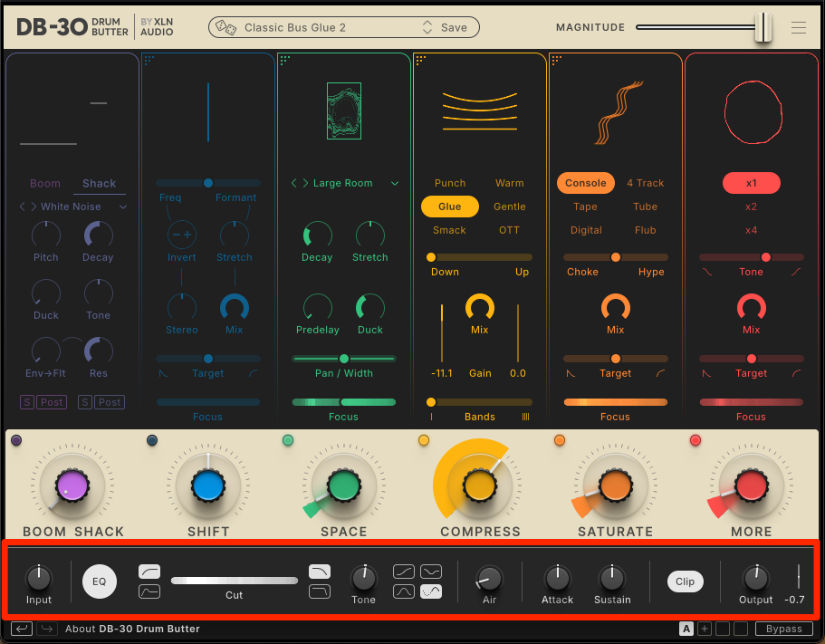Screen dimensions: 825x644
Task: Toggle the EQ button on the bottom strip
Action: click(100, 582)
